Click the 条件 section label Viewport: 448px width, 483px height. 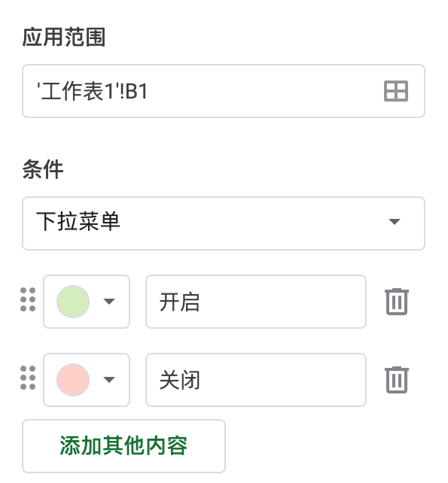[x=43, y=169]
